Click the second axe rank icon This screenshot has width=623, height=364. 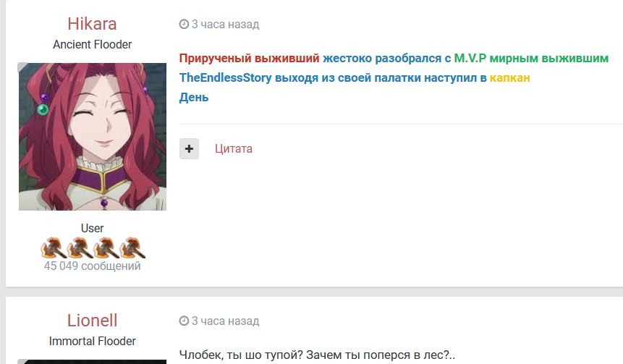(80, 247)
